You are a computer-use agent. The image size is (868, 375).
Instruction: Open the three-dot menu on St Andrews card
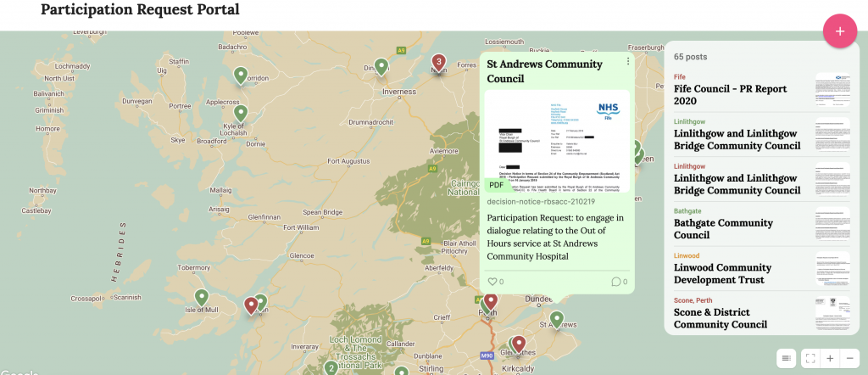628,61
